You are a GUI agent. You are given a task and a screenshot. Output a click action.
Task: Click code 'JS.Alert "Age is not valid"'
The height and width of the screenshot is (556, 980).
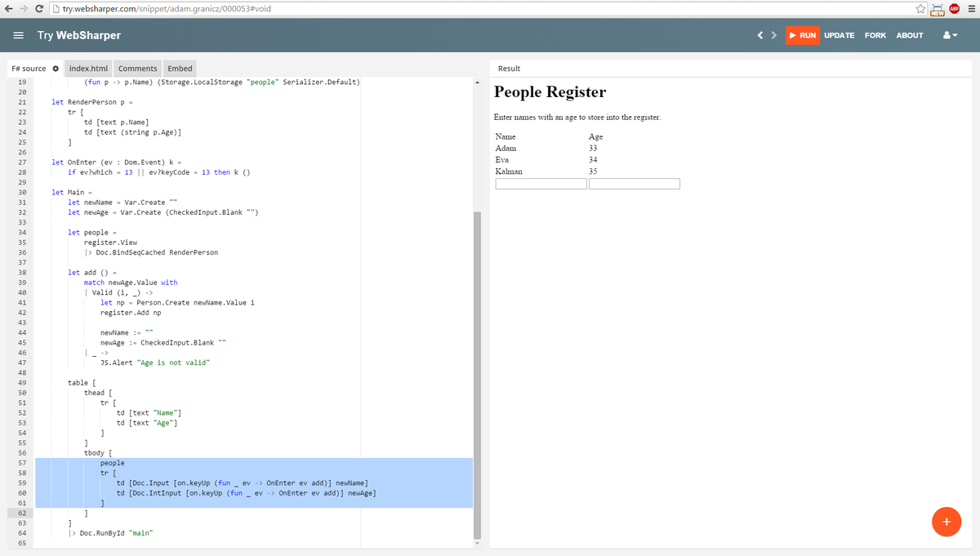tap(155, 363)
